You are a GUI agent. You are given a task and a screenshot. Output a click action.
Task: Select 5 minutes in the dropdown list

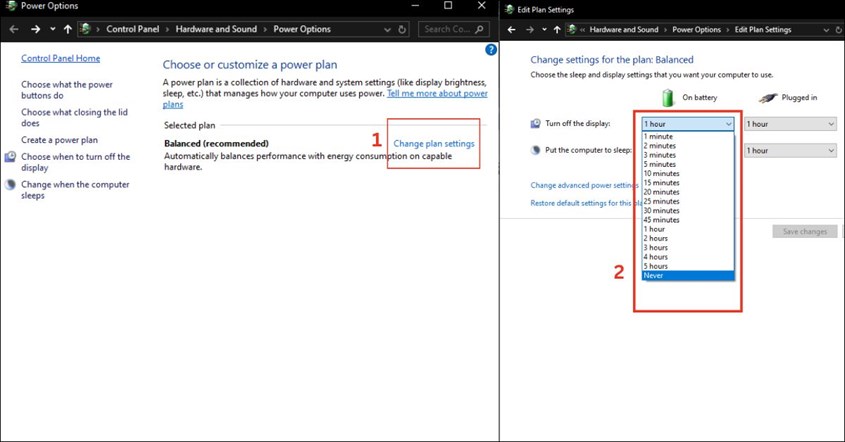point(688,164)
